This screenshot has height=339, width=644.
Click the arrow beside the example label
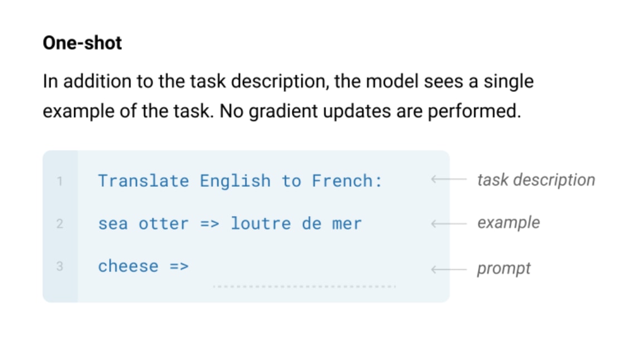click(448, 224)
